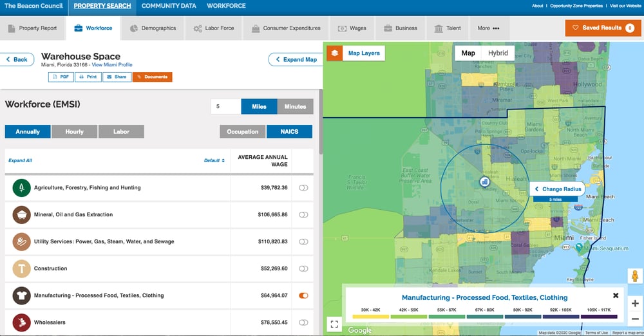
Task: Open PROPERTY SEARCH in top navigation
Action: pos(102,6)
